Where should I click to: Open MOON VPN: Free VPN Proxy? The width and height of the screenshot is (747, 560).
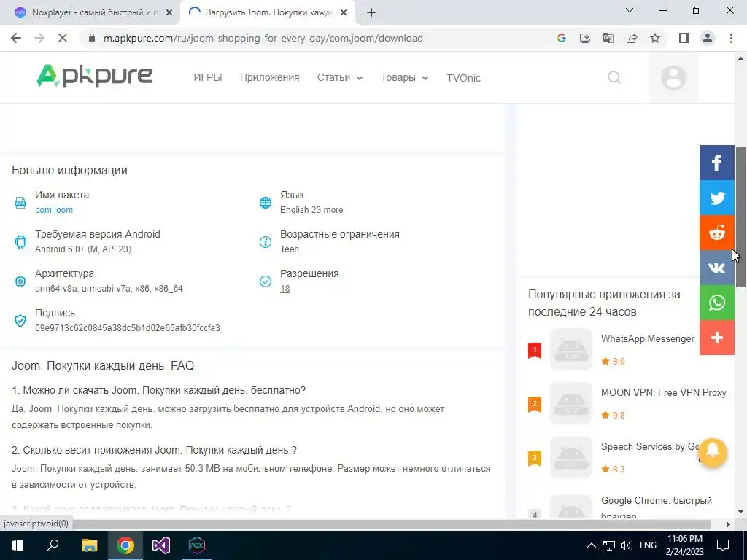663,392
